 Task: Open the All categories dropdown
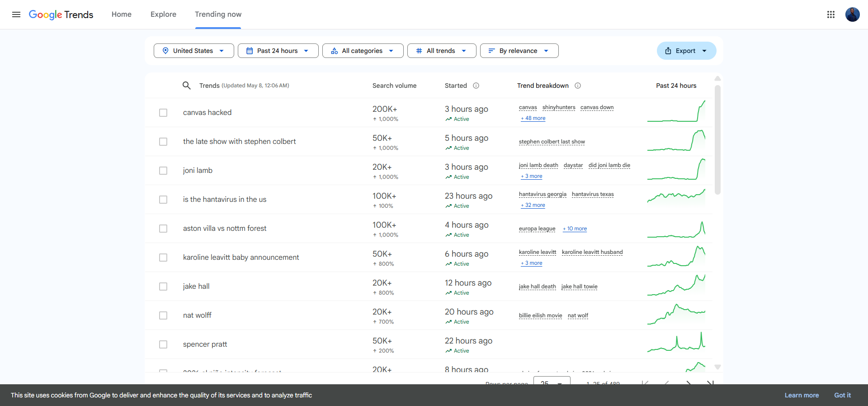(363, 51)
